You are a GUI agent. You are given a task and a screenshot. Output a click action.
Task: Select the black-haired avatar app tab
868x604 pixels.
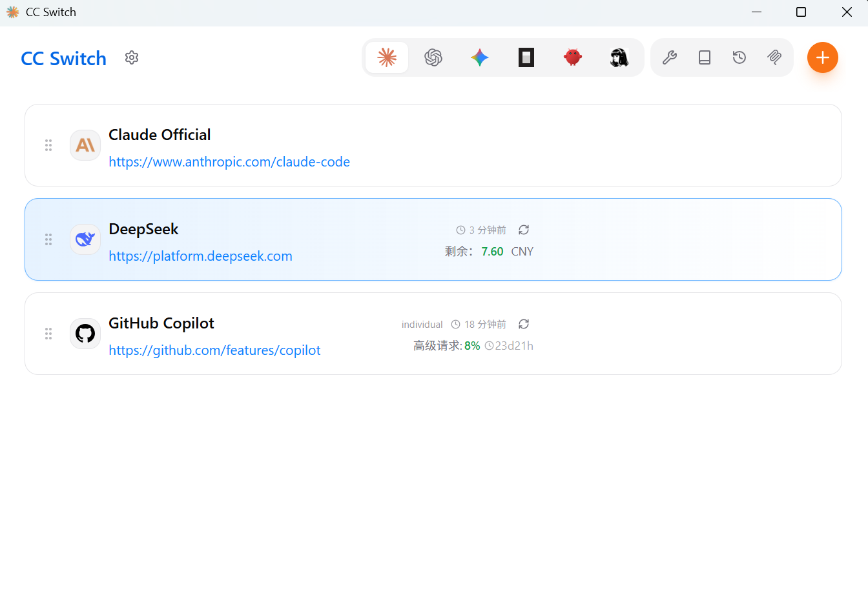(619, 57)
